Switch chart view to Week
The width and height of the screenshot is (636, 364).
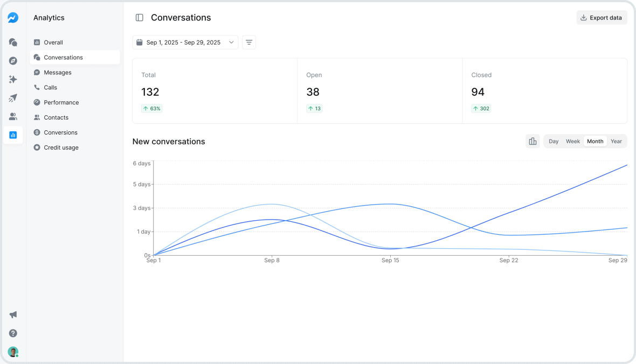[573, 141]
